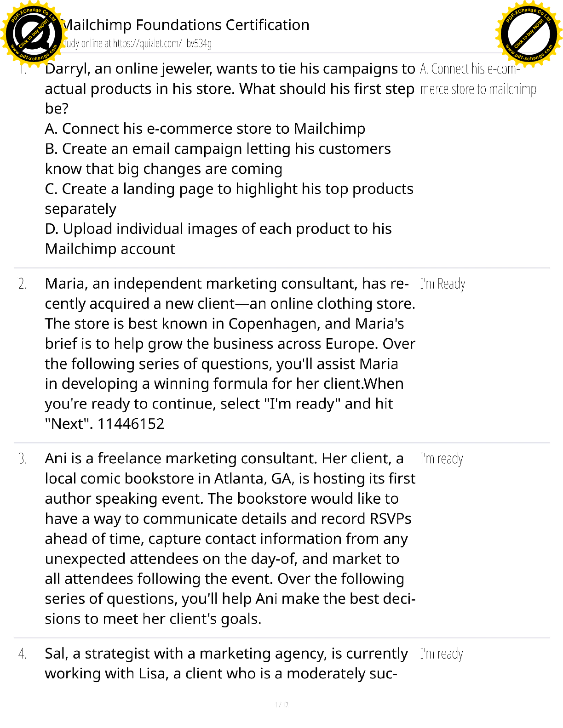Screen dimensions: 563x728
Task: Click the "I'm ready" answer for question 4
Action: point(442,654)
